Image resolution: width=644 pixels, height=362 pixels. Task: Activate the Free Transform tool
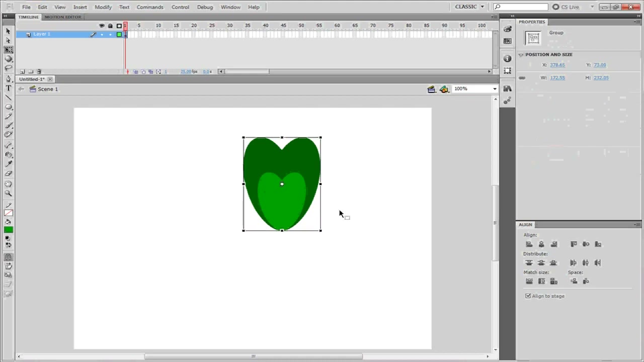pos(8,50)
